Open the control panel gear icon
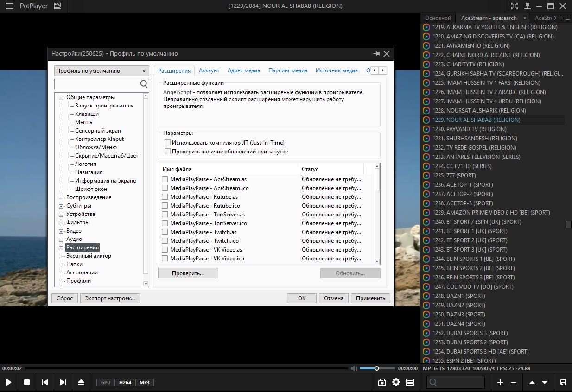 click(396, 382)
